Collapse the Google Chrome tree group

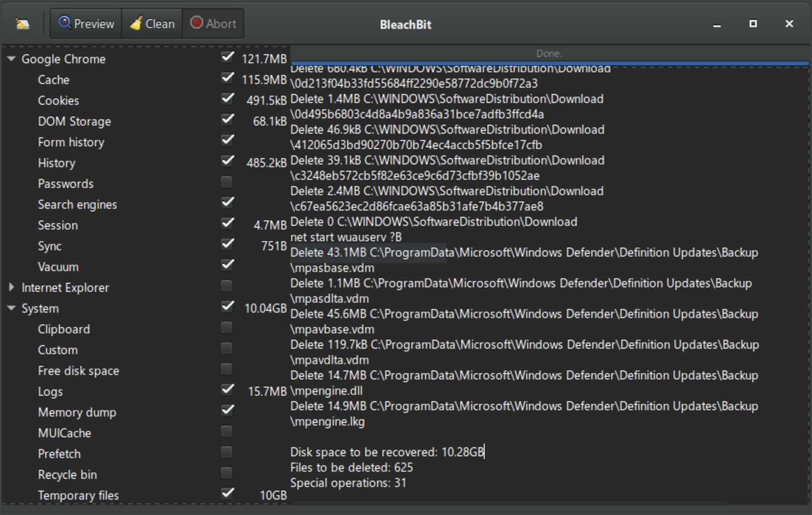[11, 58]
